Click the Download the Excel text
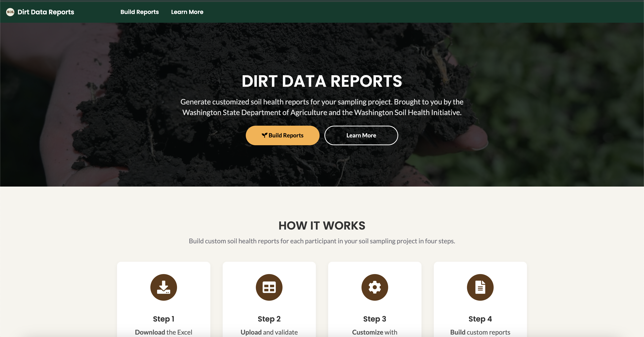Image resolution: width=644 pixels, height=337 pixels. coord(163,332)
